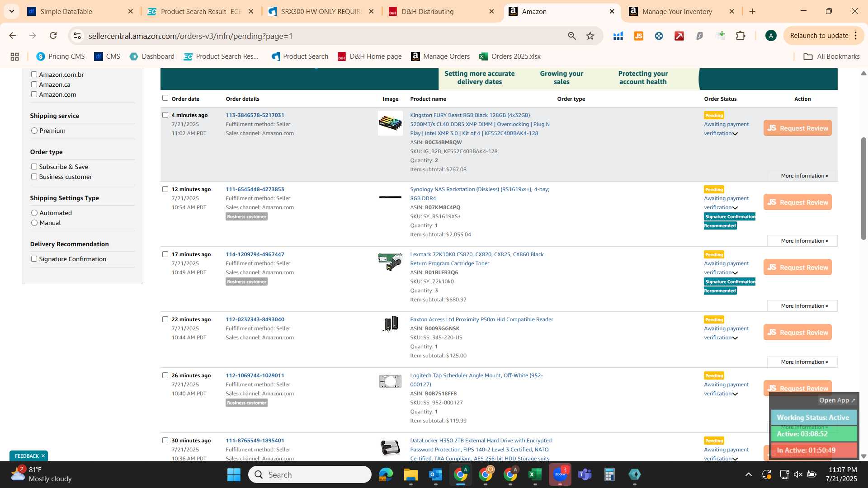868x488 pixels.
Task: Open the Windows Start menu
Action: tap(234, 474)
